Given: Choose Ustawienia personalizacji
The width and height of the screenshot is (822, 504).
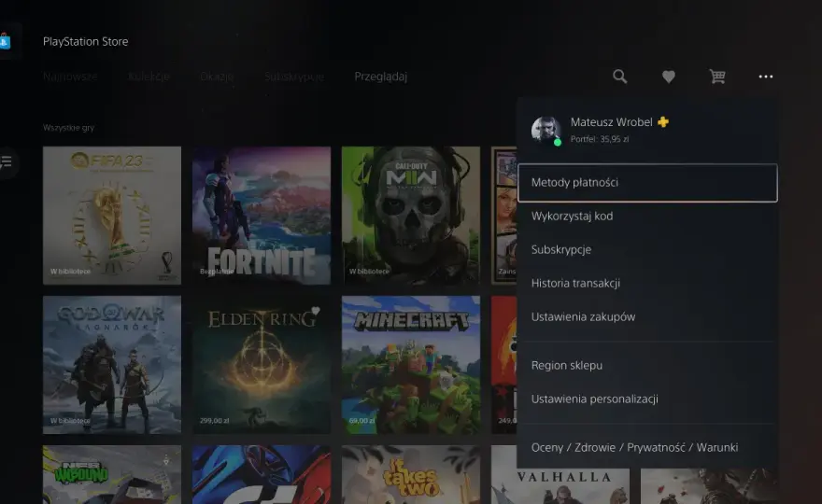Looking at the screenshot, I should 647,399.
